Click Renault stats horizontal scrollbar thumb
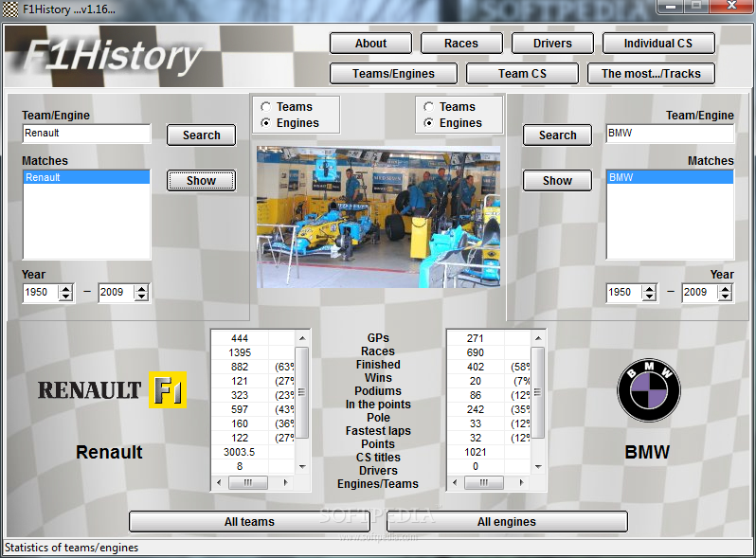756x558 pixels. [248, 482]
